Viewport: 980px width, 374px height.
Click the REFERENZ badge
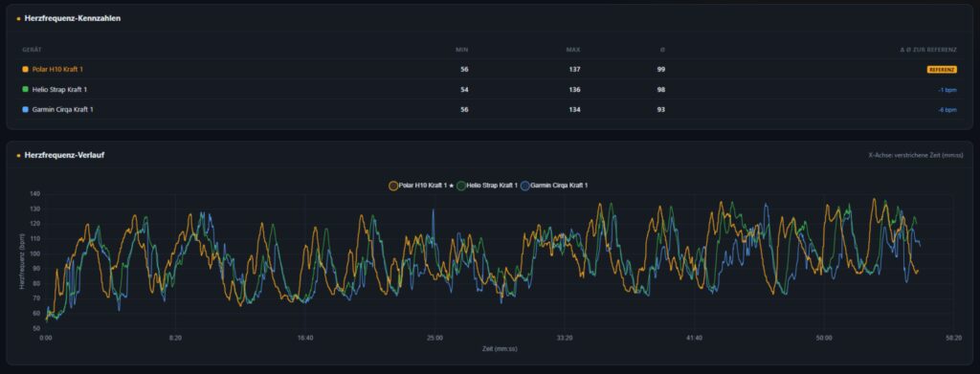942,69
